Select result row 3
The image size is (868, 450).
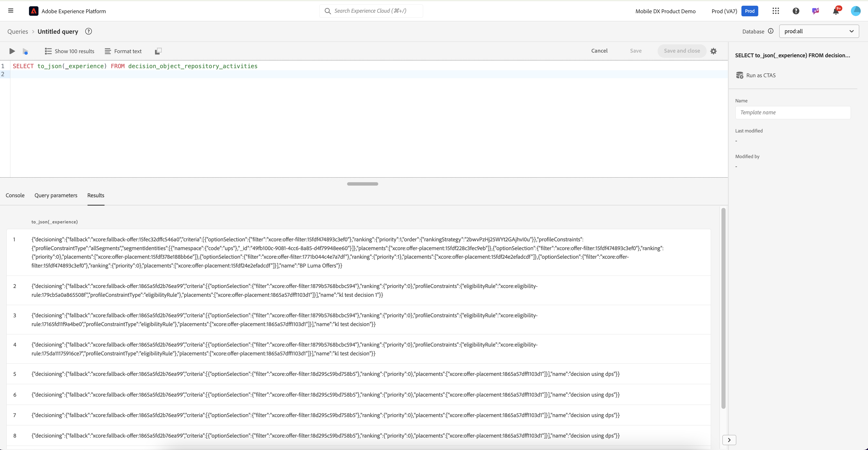(359, 320)
